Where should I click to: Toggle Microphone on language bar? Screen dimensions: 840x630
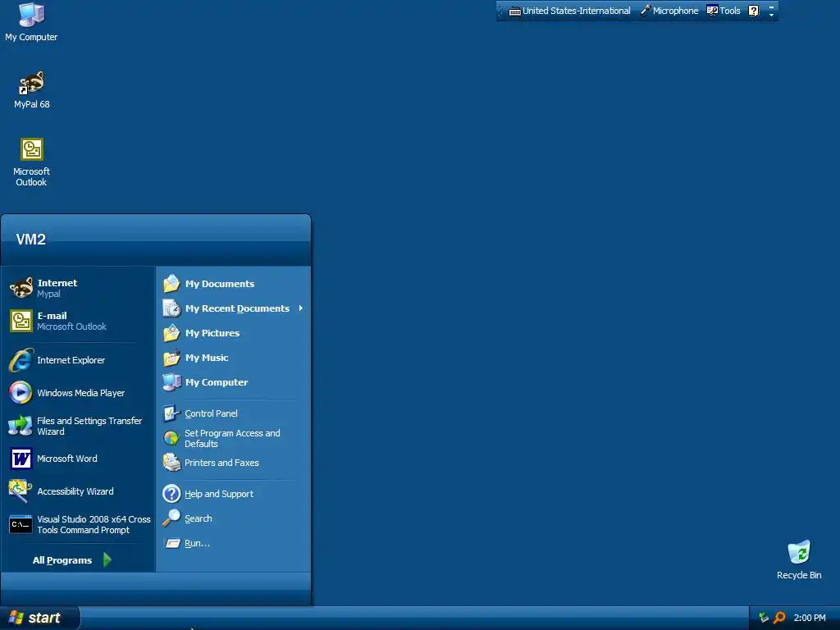pyautogui.click(x=669, y=11)
